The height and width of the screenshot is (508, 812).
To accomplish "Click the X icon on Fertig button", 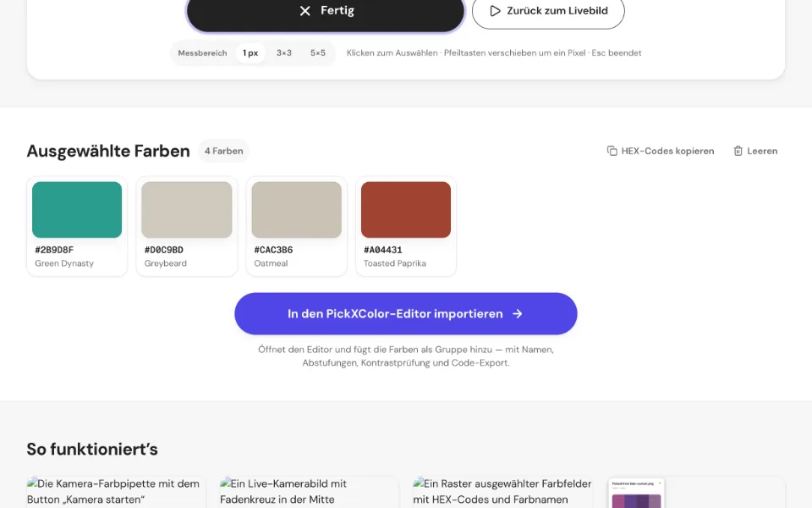I will [305, 11].
